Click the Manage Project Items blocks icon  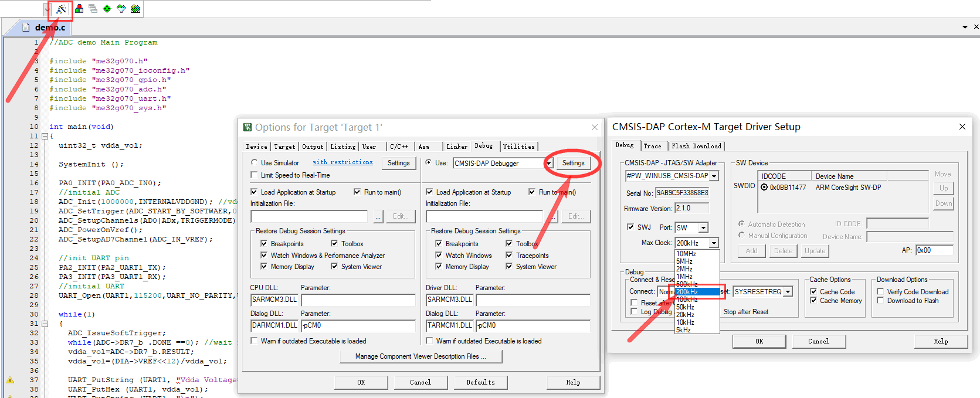(x=79, y=9)
